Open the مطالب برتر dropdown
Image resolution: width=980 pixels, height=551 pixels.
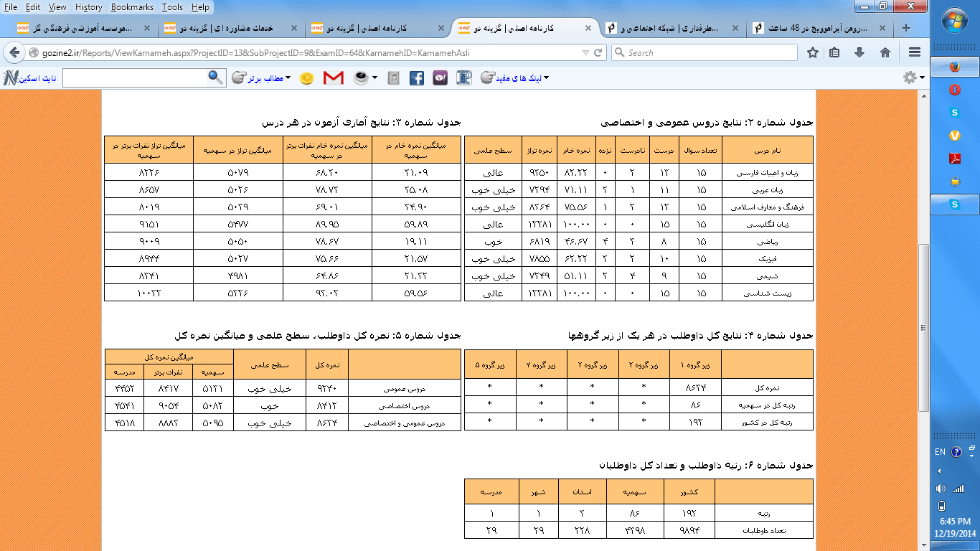262,77
